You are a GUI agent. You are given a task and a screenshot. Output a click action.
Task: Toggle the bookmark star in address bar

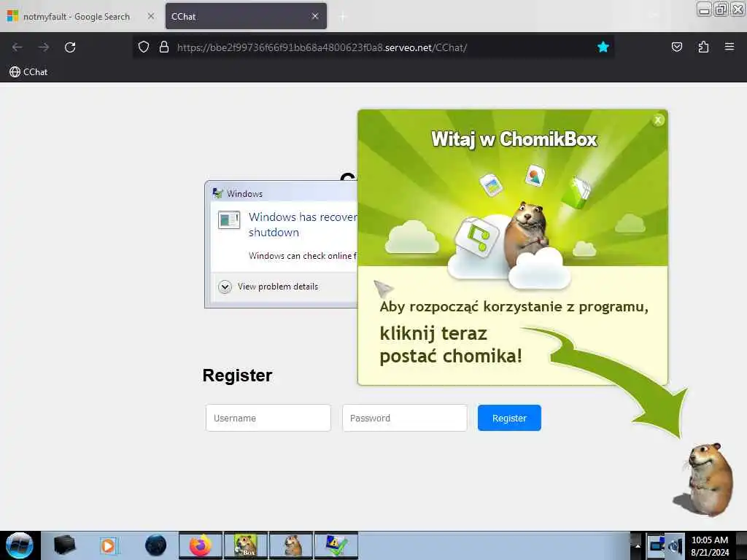tap(603, 47)
